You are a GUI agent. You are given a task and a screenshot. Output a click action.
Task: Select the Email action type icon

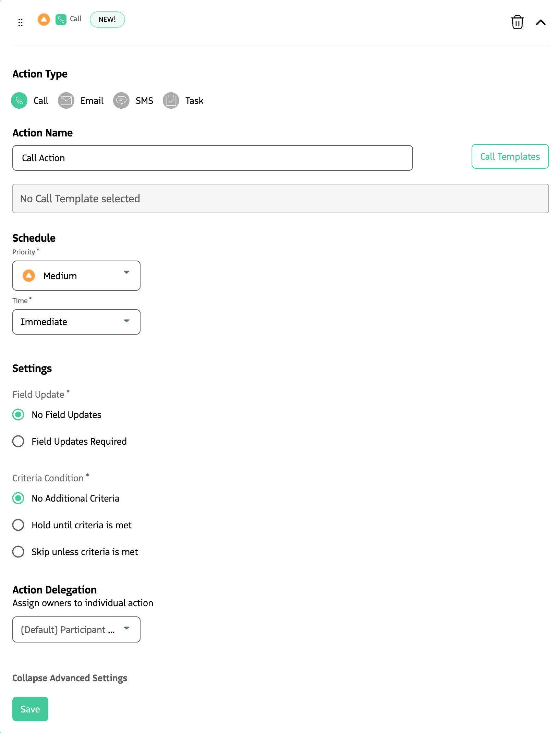(x=66, y=100)
